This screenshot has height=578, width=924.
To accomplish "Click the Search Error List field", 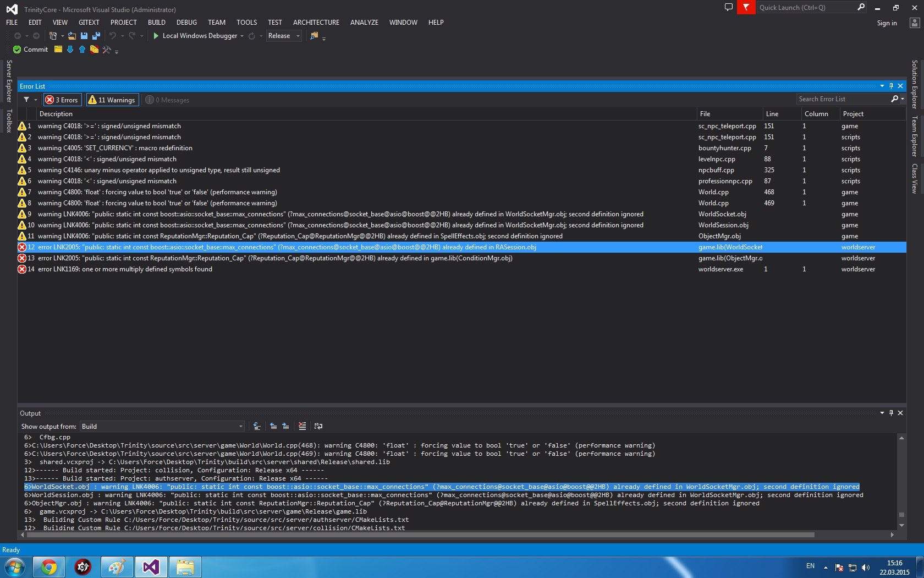I will click(x=843, y=99).
